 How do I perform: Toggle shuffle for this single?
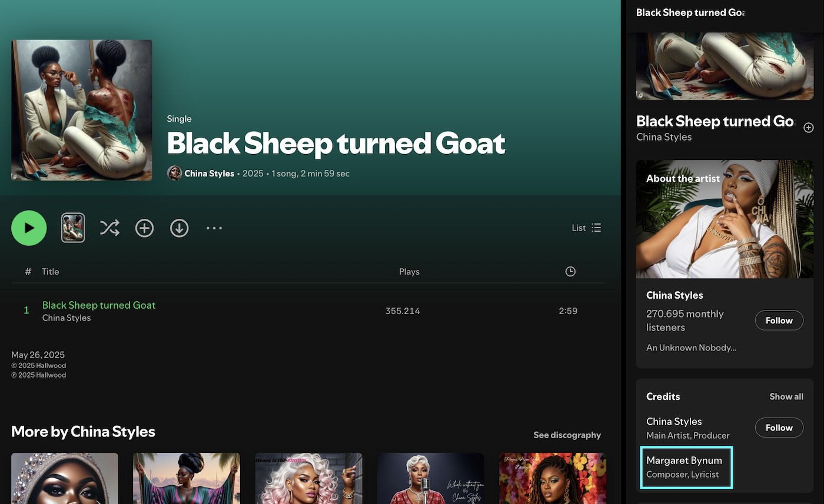pos(109,228)
